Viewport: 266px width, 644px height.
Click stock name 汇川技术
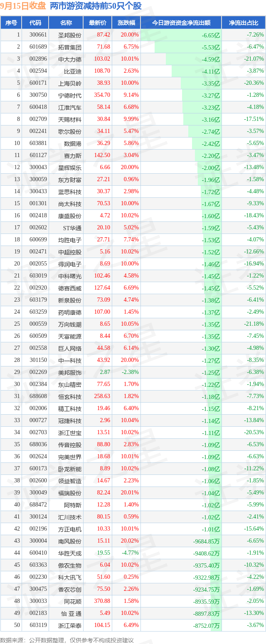click(x=70, y=517)
